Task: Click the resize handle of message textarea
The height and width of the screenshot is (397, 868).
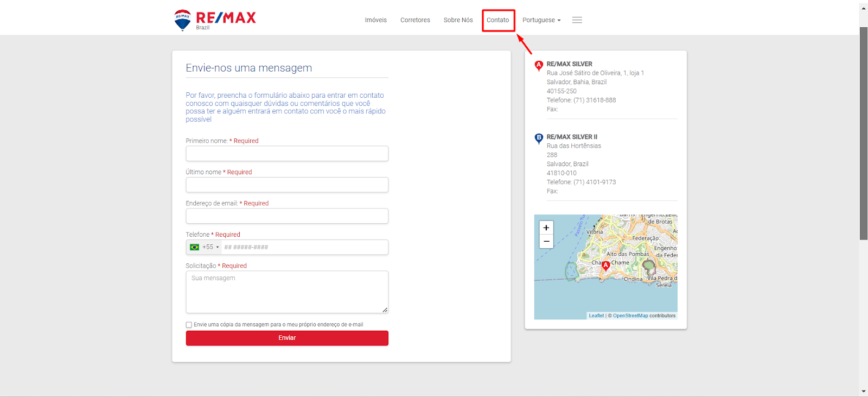Action: 385,310
